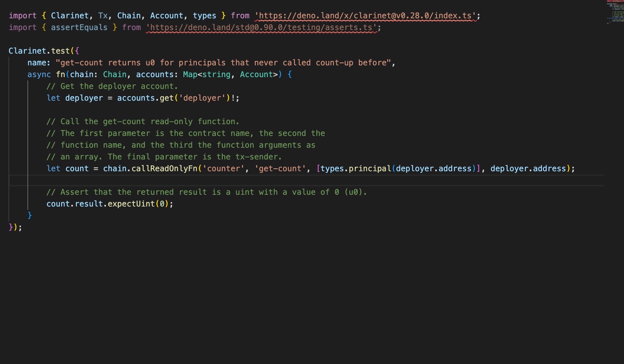
Task: Click the 'counter' string argument
Action: (223, 169)
